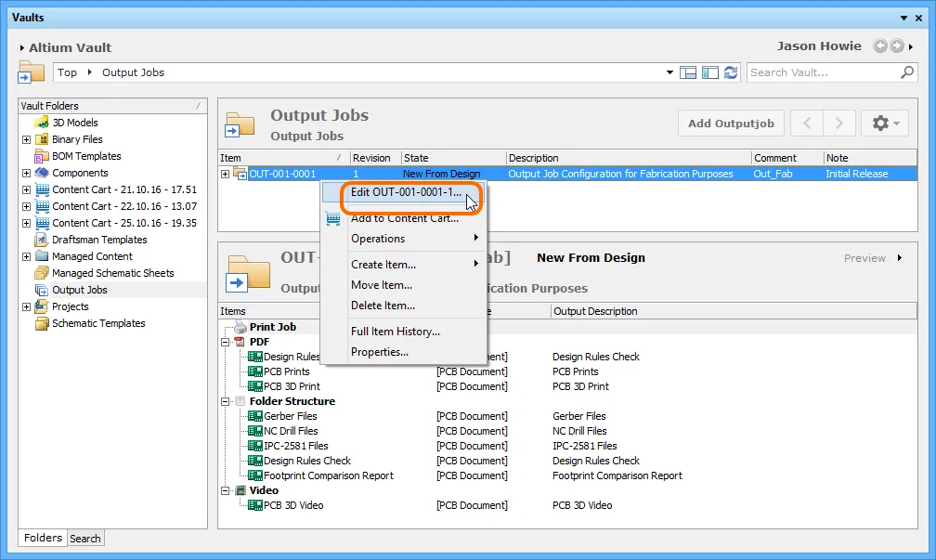The image size is (936, 560).
Task: Click the Schematic Templates folder icon
Action: click(41, 323)
